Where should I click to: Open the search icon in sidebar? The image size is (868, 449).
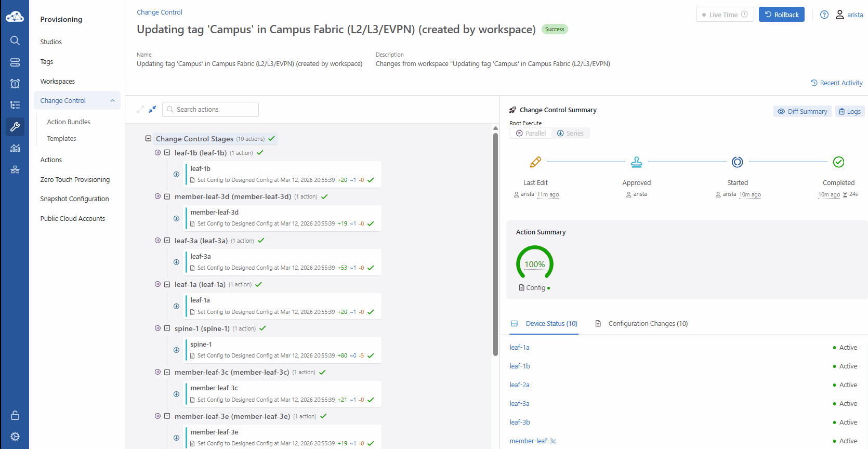coord(15,41)
